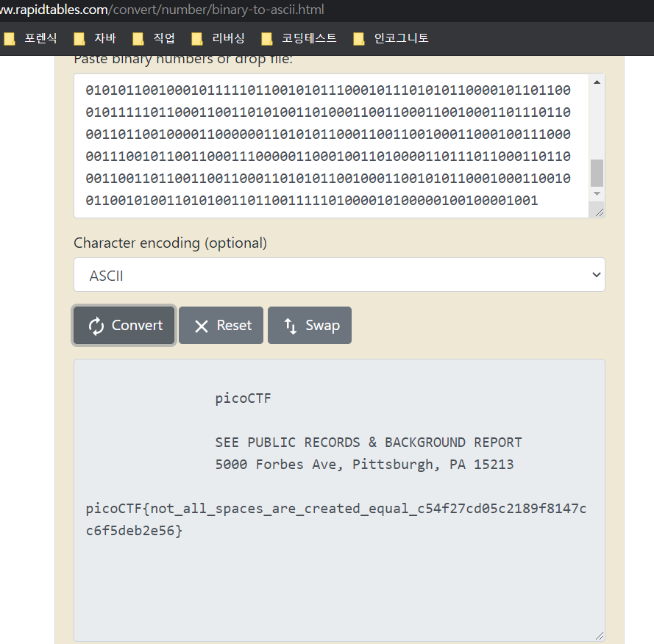The image size is (654, 644).
Task: Click the browser address bar URL
Action: [162, 10]
